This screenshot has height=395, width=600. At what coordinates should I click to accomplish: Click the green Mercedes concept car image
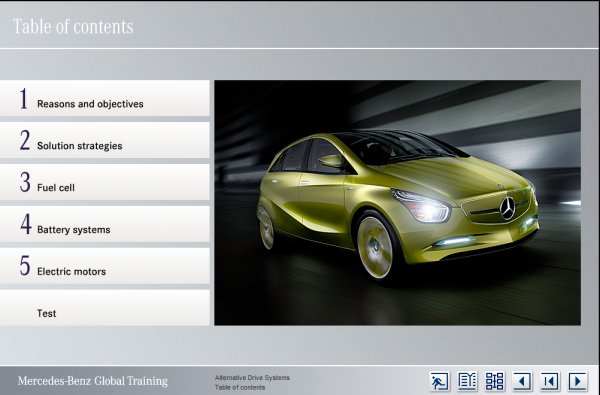click(x=398, y=202)
